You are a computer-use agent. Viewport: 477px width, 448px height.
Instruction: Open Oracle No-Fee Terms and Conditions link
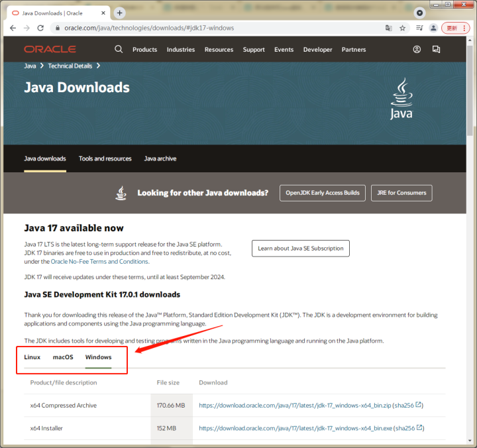tap(99, 262)
